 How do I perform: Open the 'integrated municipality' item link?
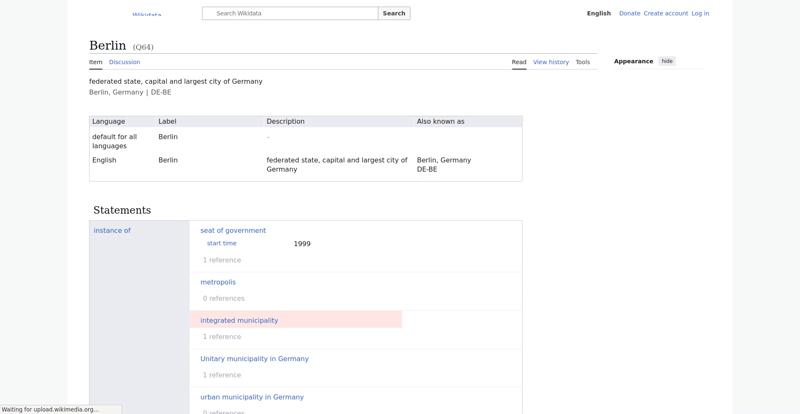(239, 321)
